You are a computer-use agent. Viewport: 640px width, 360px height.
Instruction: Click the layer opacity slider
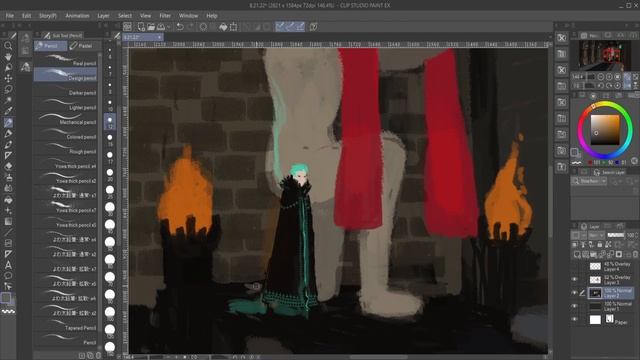616,236
